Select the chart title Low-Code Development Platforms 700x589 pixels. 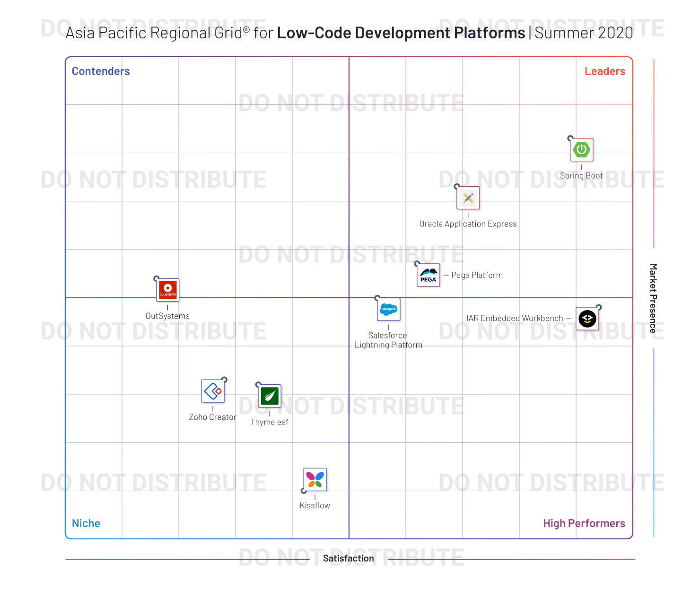tap(399, 33)
